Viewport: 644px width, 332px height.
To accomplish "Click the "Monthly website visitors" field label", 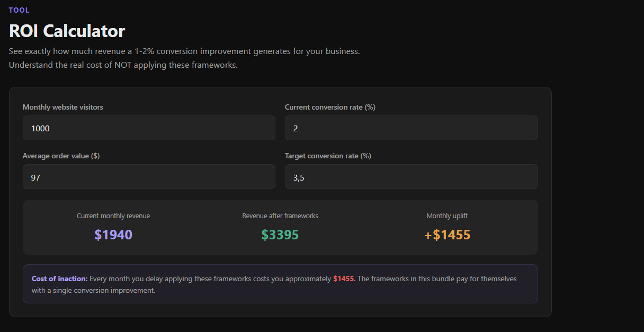I will [63, 107].
